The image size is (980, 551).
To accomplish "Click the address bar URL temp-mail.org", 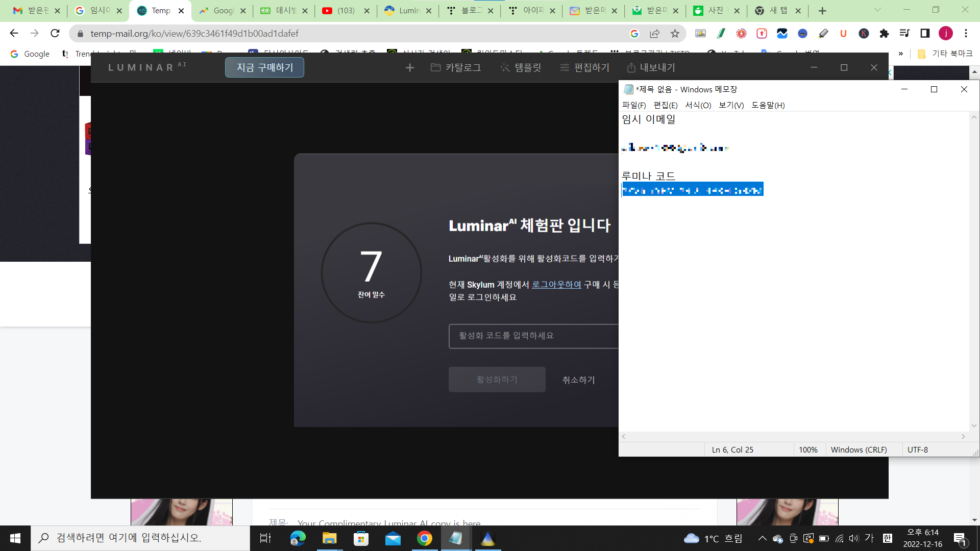I will tap(194, 34).
